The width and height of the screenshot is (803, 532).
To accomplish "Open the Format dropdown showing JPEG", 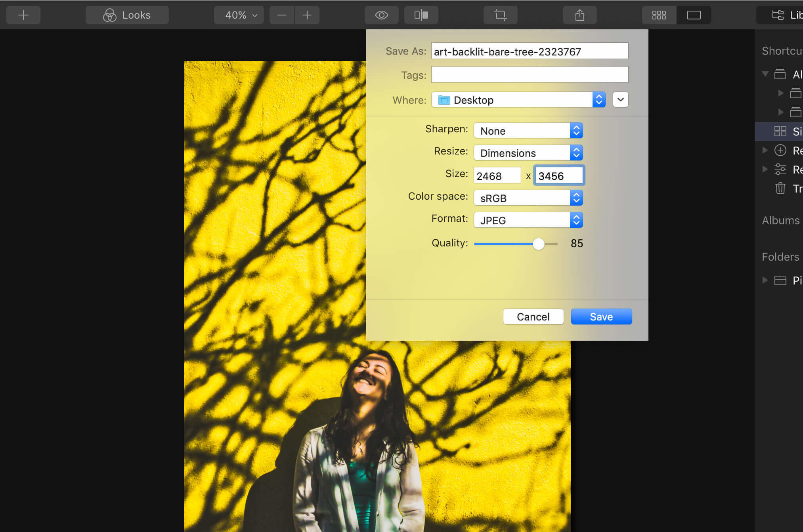I will coord(528,220).
